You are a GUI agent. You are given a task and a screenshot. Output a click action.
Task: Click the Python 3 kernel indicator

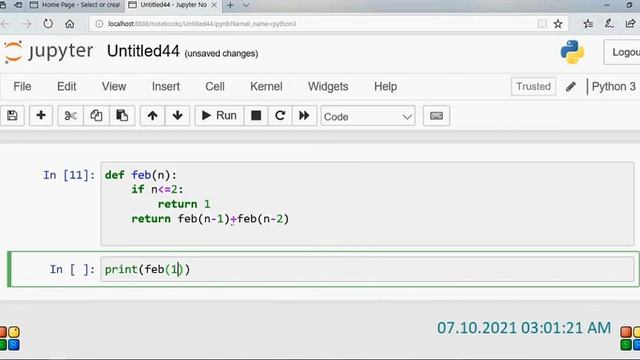tap(613, 87)
